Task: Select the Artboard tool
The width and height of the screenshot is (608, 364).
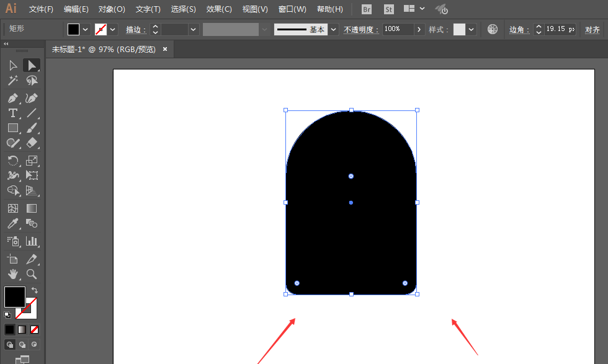Action: click(x=13, y=259)
